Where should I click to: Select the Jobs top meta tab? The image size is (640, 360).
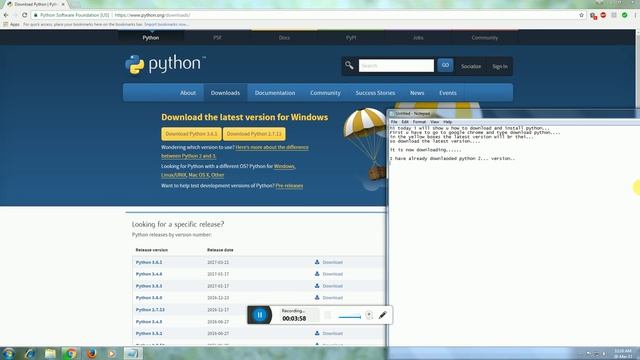[x=418, y=38]
